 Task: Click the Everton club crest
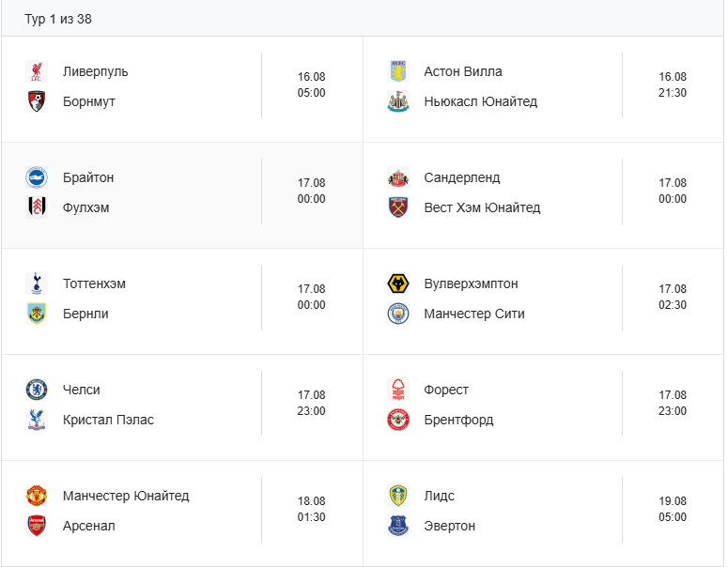(398, 527)
